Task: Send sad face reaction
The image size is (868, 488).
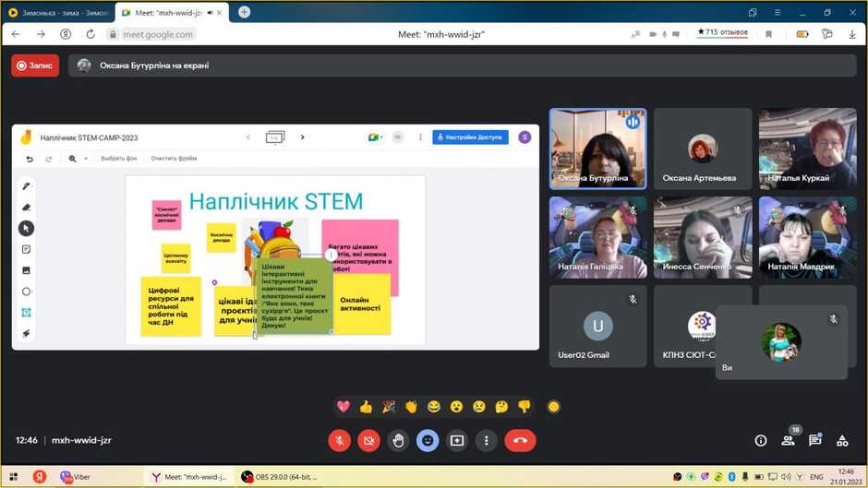Action: (479, 407)
